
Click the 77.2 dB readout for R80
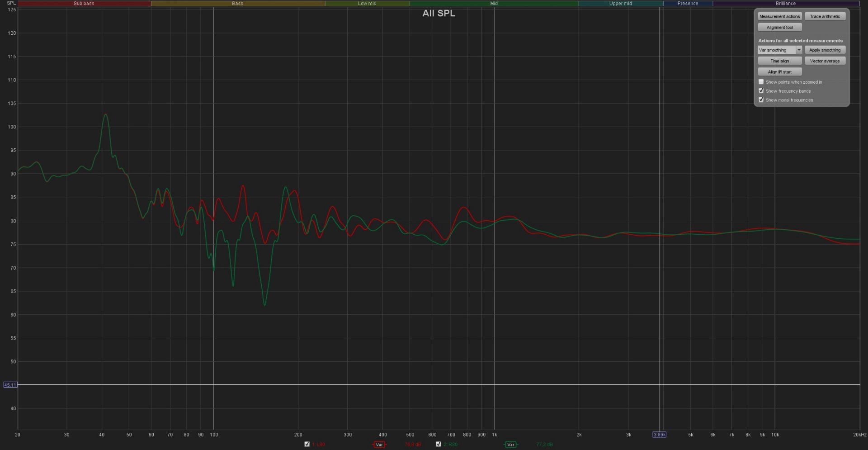(544, 445)
